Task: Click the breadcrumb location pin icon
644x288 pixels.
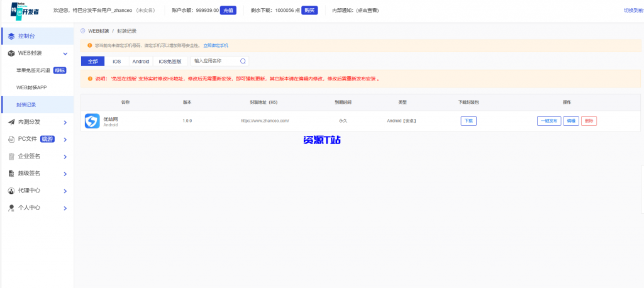Action: click(83, 31)
